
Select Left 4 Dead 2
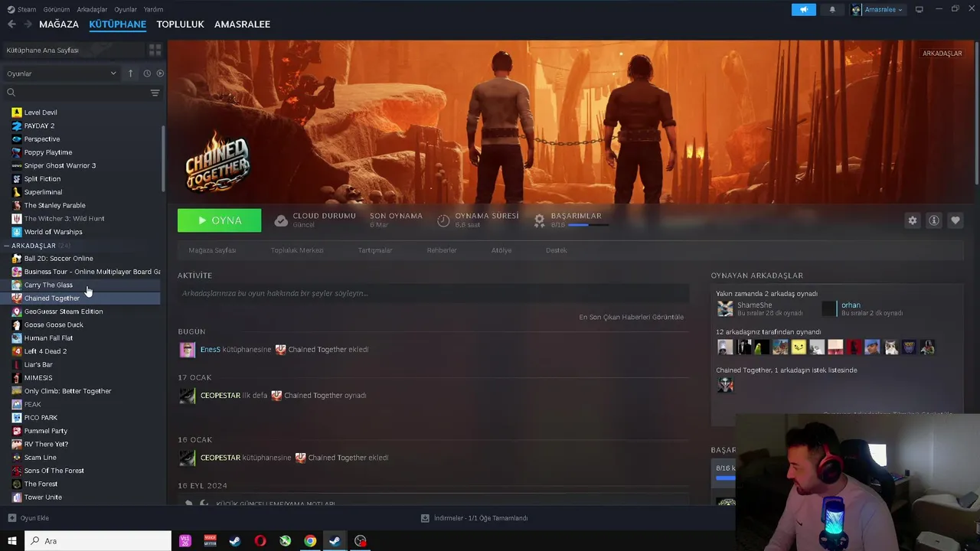point(45,351)
